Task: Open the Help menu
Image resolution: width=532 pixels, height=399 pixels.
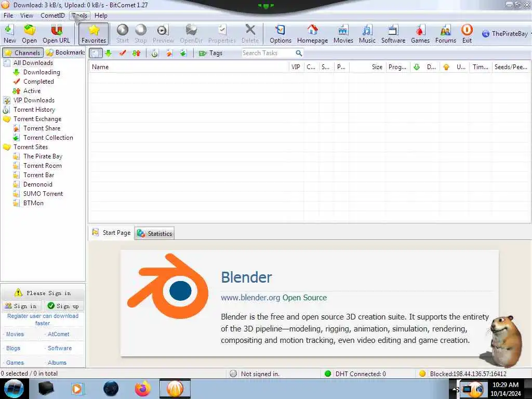Action: point(101,16)
